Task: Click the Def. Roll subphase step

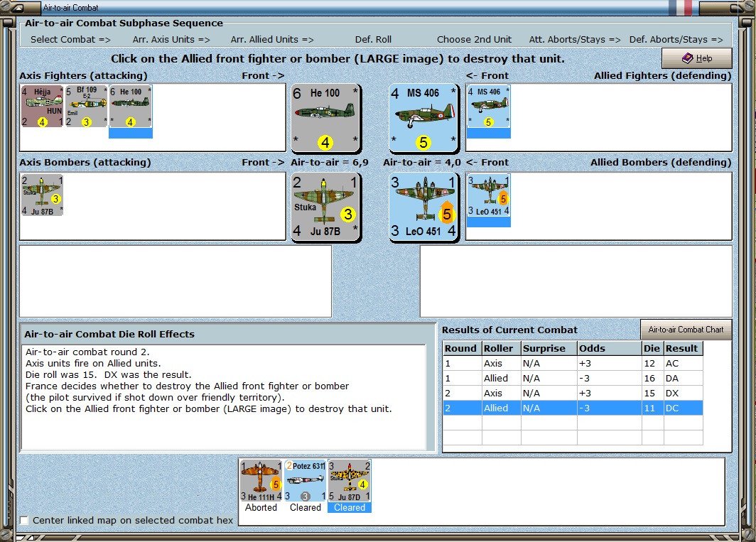Action: (373, 40)
